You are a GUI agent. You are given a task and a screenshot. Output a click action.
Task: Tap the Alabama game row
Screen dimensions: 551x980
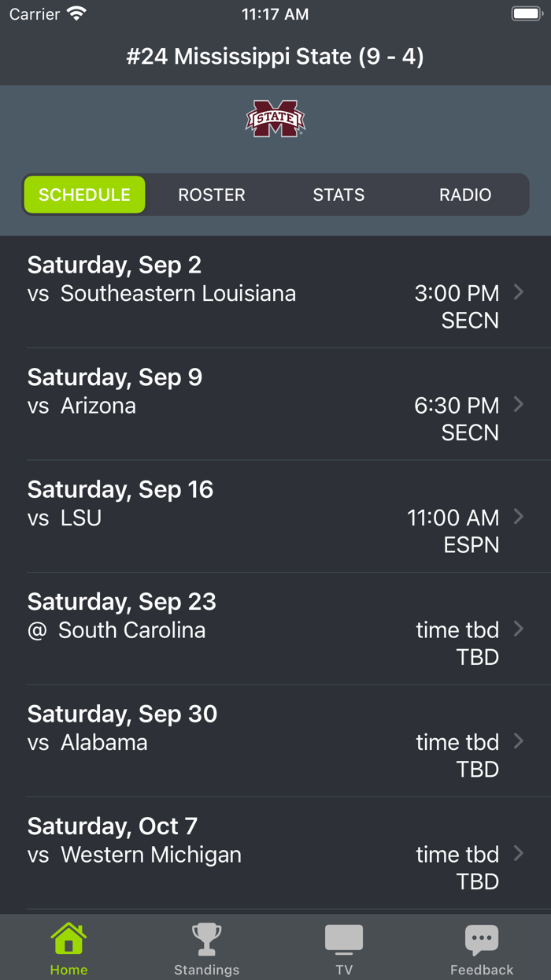(275, 741)
